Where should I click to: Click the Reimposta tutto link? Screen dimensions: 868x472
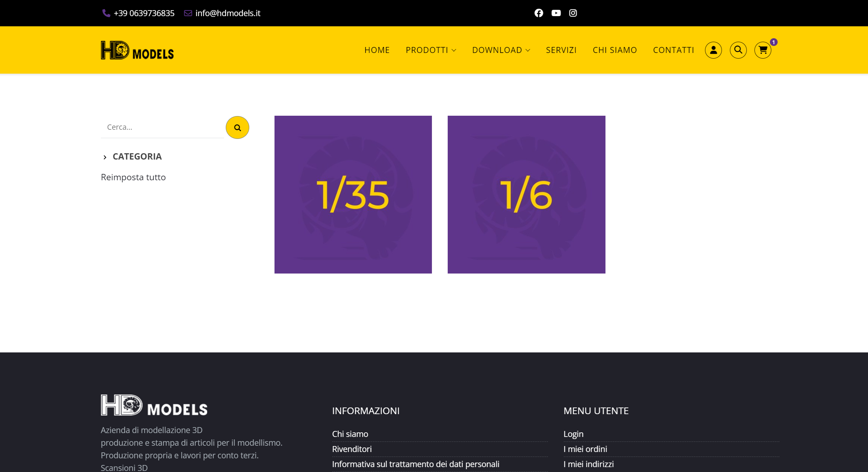coord(133,177)
